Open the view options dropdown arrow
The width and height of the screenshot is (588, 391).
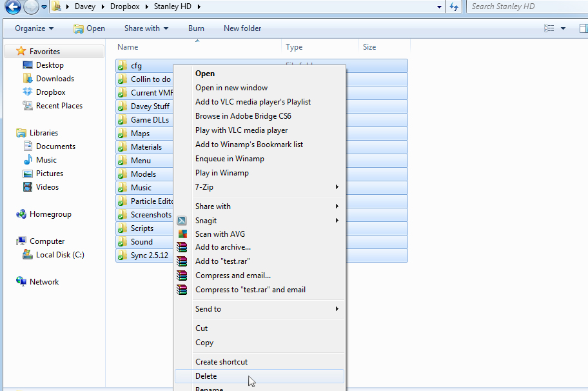(x=563, y=28)
